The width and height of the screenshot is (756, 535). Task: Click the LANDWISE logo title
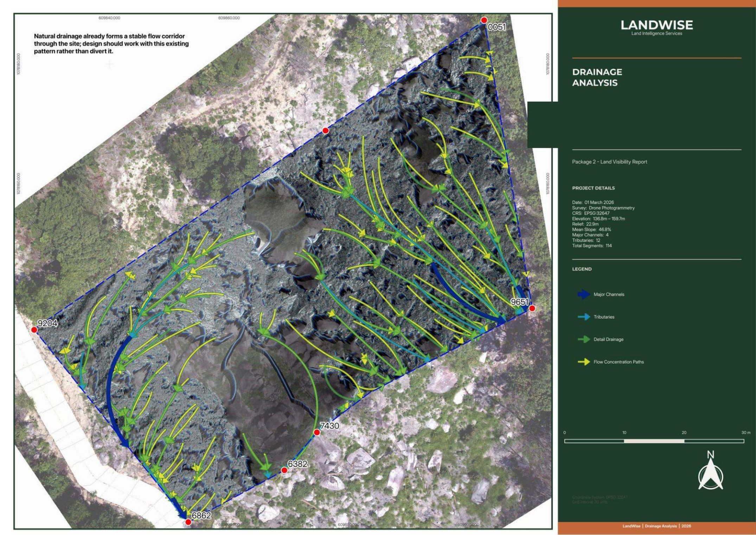tap(656, 25)
